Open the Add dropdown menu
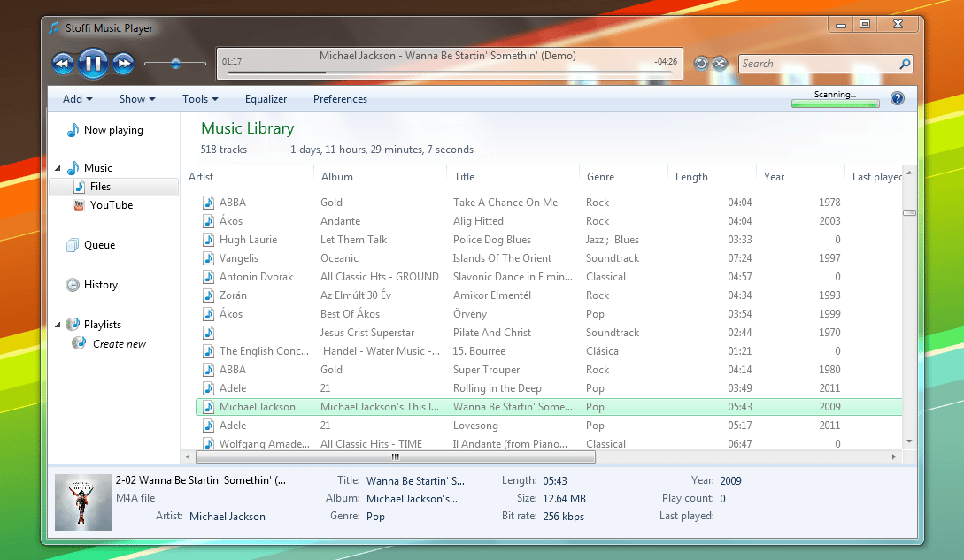This screenshot has height=560, width=964. coord(78,99)
